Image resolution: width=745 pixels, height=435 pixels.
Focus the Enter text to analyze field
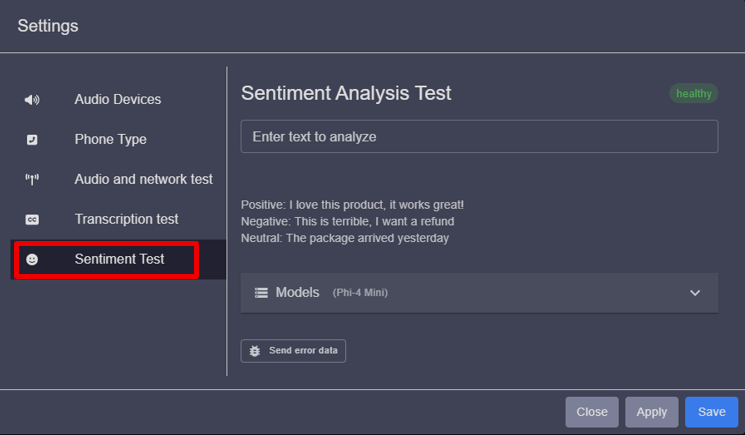tap(479, 136)
